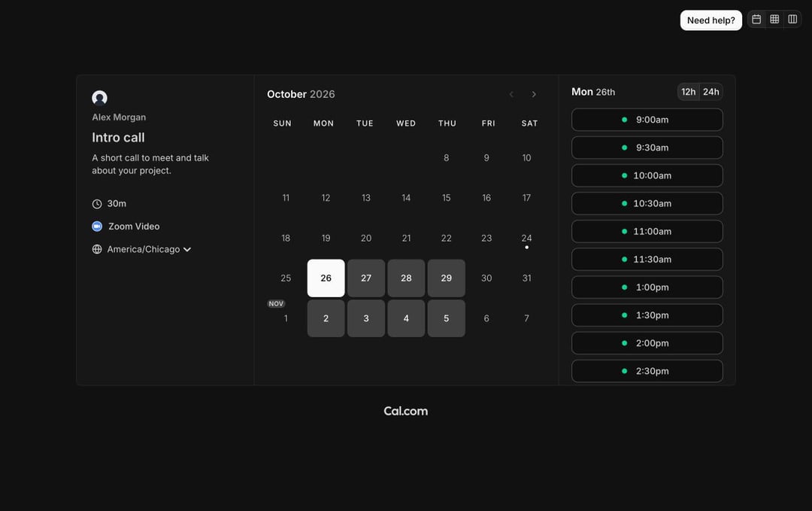Choose the 10:00am time slot
Screen dimensions: 812x511
[647, 175]
